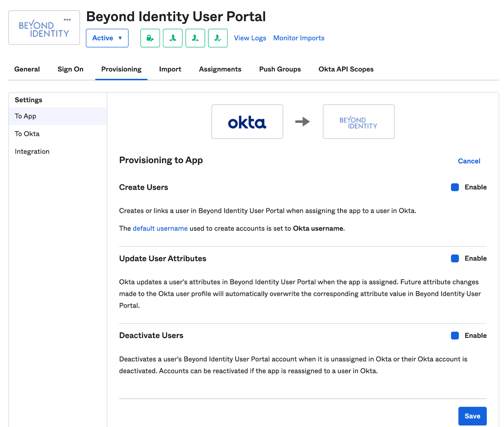Open the default username link

click(x=160, y=229)
